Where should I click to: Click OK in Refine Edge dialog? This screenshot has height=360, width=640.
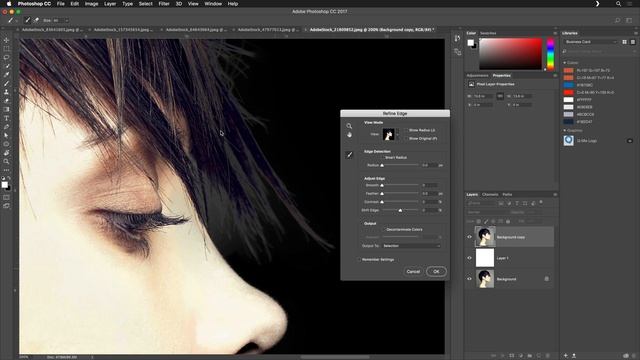click(x=436, y=271)
